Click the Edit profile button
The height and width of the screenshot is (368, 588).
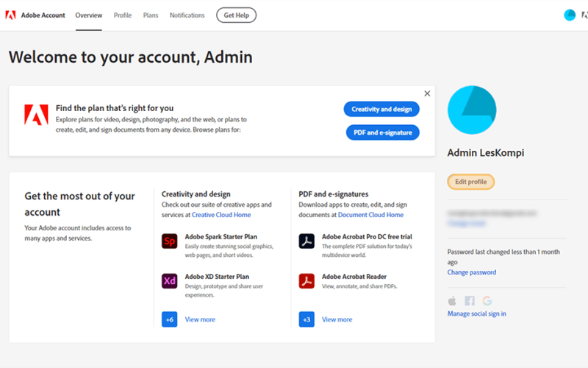coord(470,182)
